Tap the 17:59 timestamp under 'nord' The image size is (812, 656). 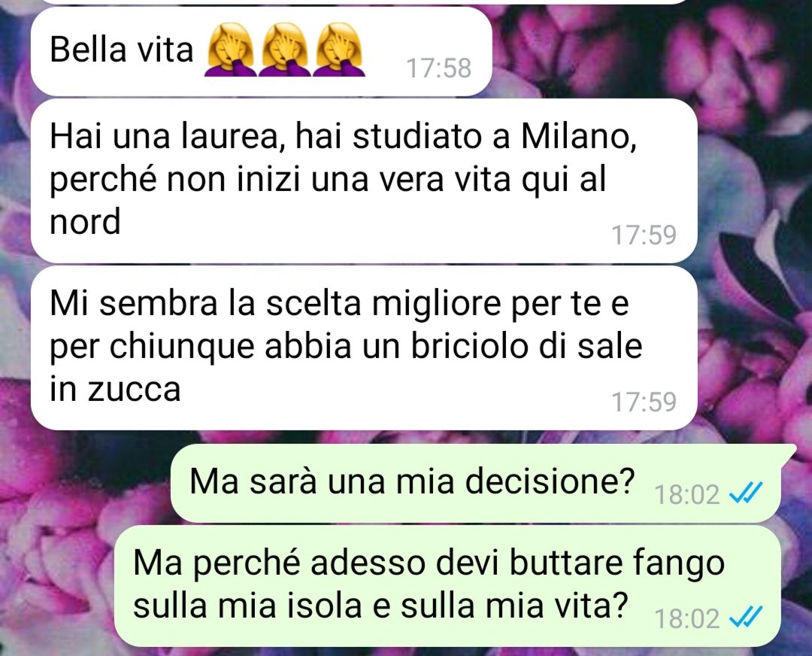(644, 235)
